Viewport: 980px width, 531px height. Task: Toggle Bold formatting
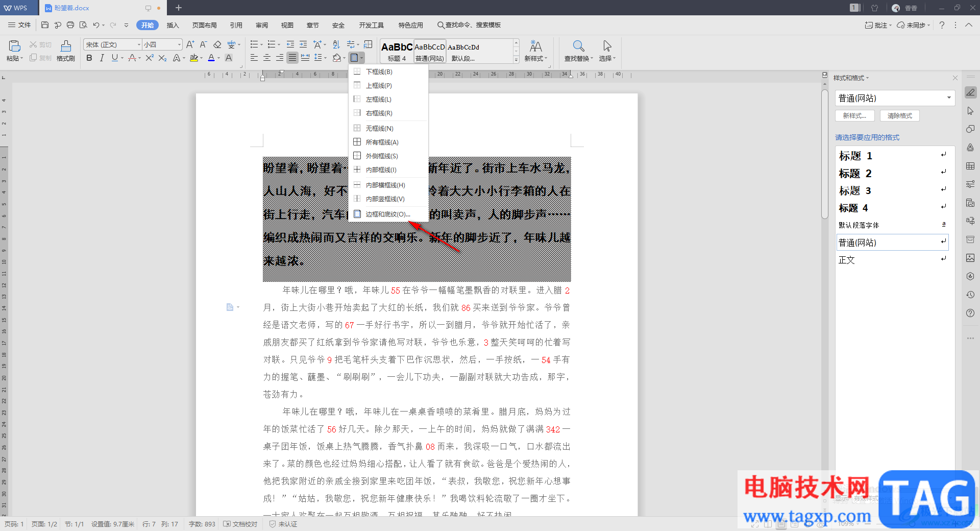pos(89,58)
